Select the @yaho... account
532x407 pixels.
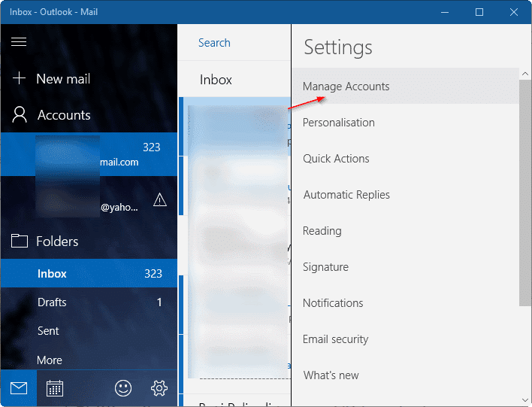pyautogui.click(x=89, y=197)
